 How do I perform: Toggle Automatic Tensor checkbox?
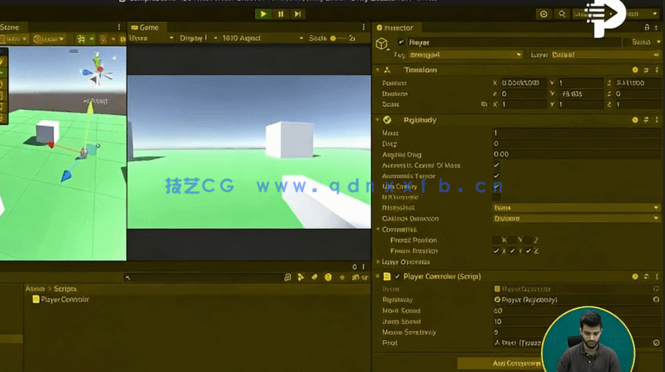point(496,176)
